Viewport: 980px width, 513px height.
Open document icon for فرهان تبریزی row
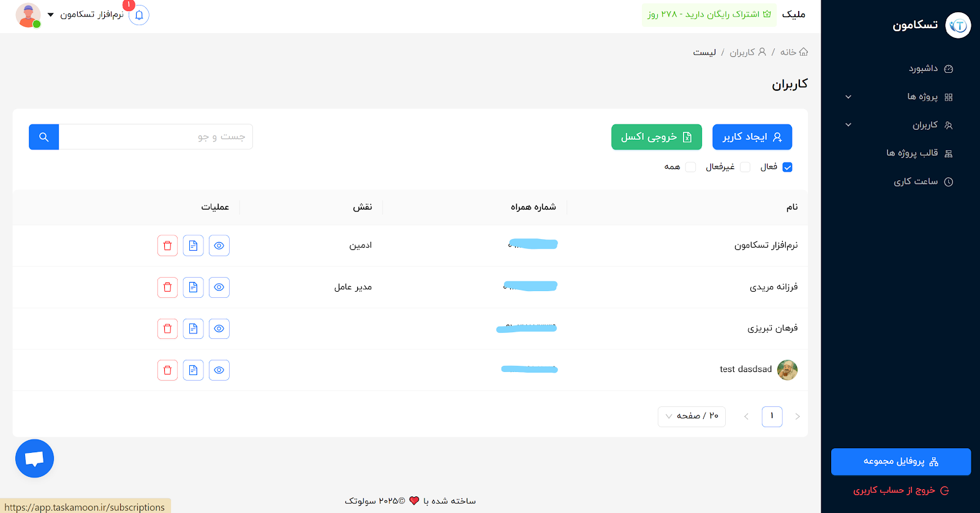point(193,329)
